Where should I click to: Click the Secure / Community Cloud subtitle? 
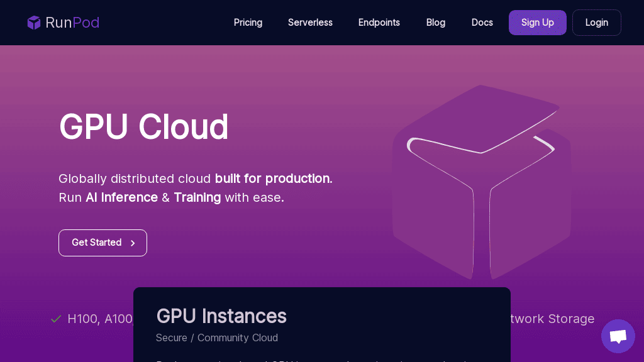(216, 337)
